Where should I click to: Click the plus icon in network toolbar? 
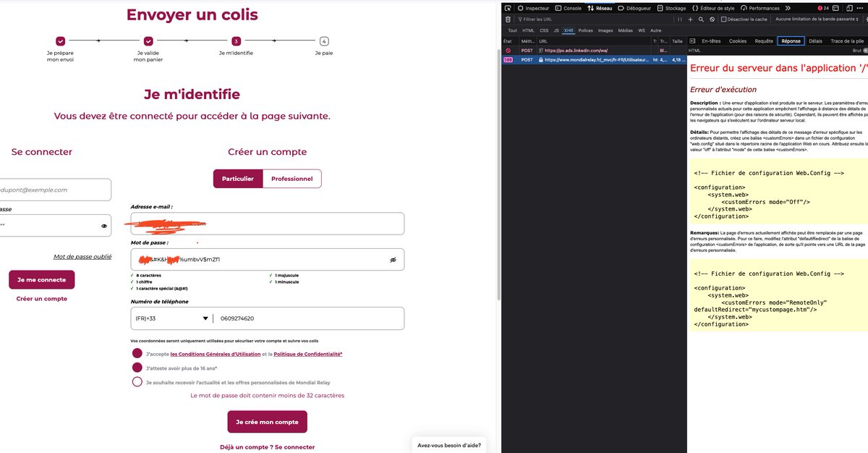point(690,20)
